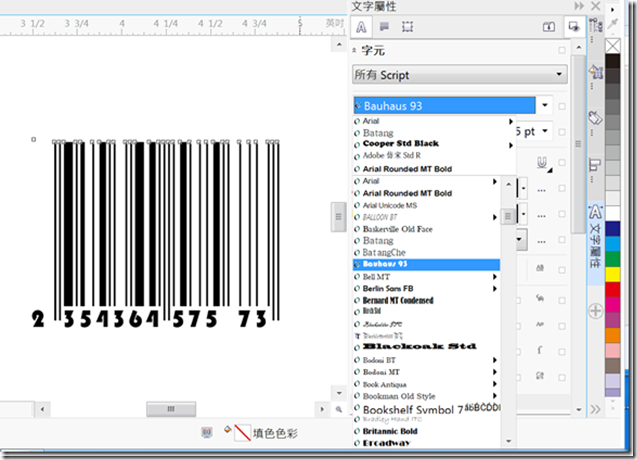Click the double-chevron icon below docker tabs
Image resolution: width=637 pixels, height=460 pixels.
[x=595, y=409]
